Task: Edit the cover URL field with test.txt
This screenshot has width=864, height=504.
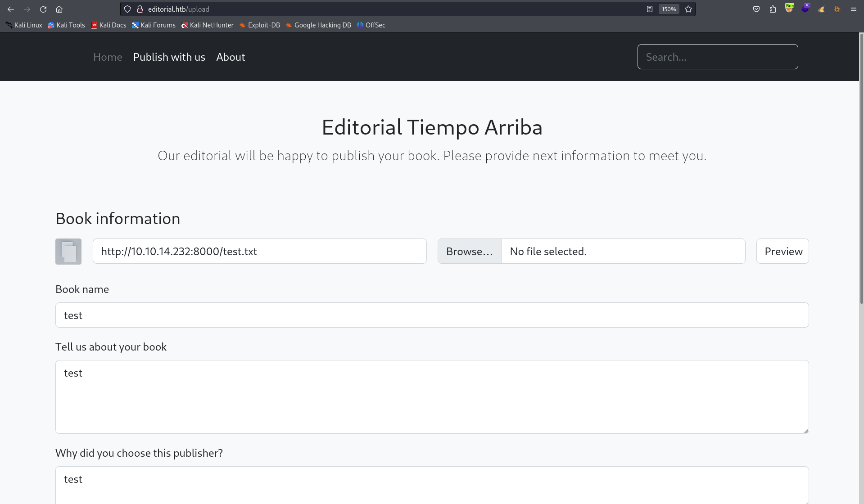Action: (260, 251)
